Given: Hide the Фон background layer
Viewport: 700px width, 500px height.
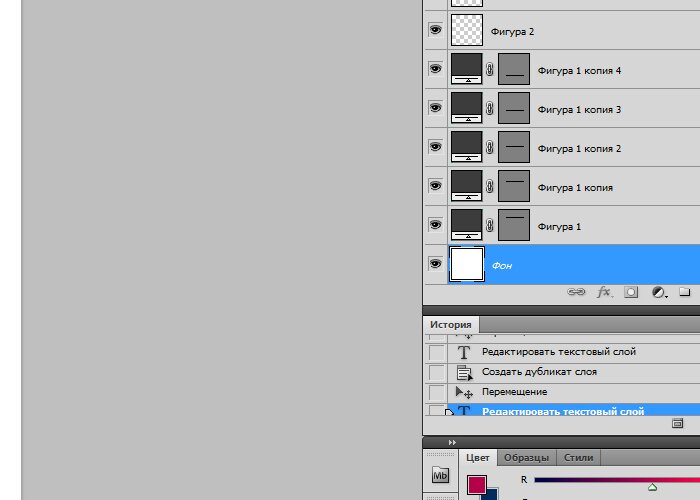Looking at the screenshot, I should pyautogui.click(x=435, y=264).
